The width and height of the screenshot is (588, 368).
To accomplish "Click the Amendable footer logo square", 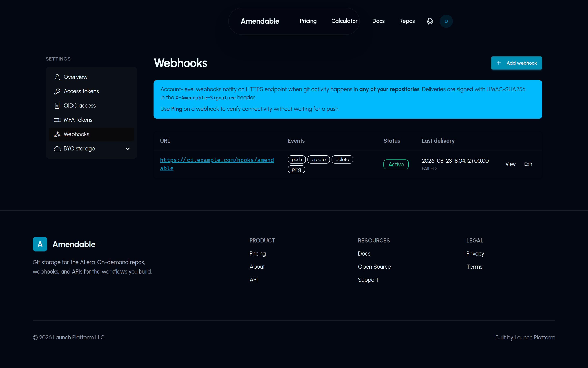I will [40, 244].
